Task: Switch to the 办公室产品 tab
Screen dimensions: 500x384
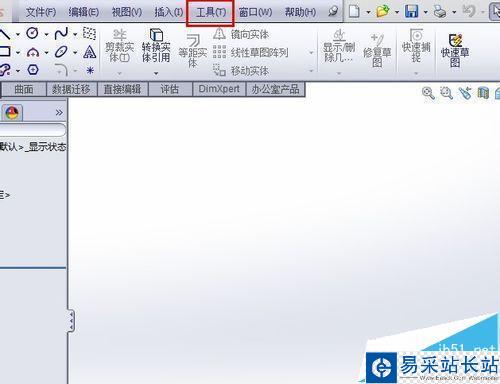Action: click(275, 89)
